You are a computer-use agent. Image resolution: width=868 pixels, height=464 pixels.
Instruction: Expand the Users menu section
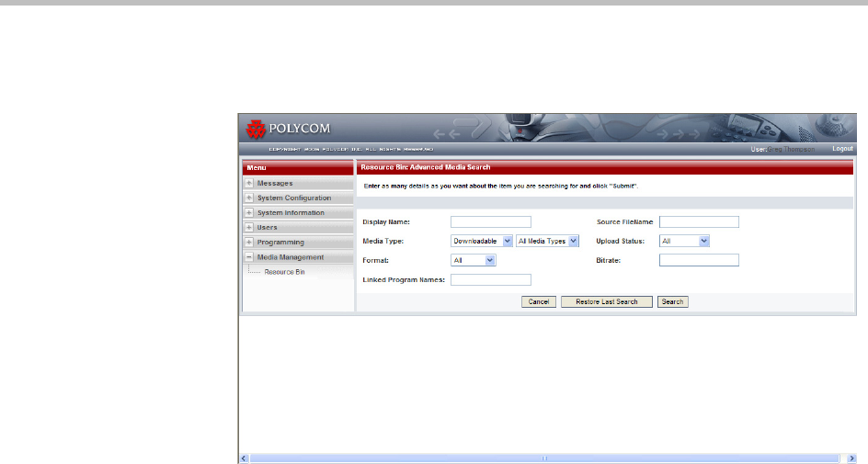pyautogui.click(x=249, y=227)
